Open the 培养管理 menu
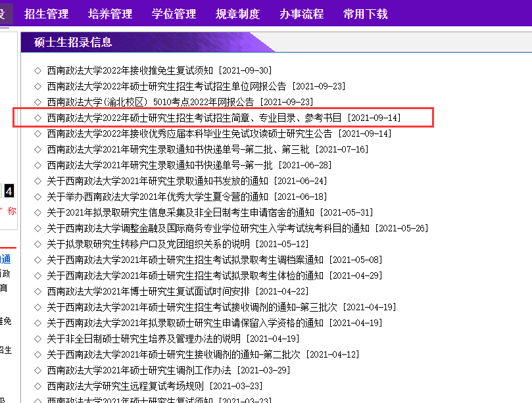Image resolution: width=532 pixels, height=403 pixels. tap(110, 14)
